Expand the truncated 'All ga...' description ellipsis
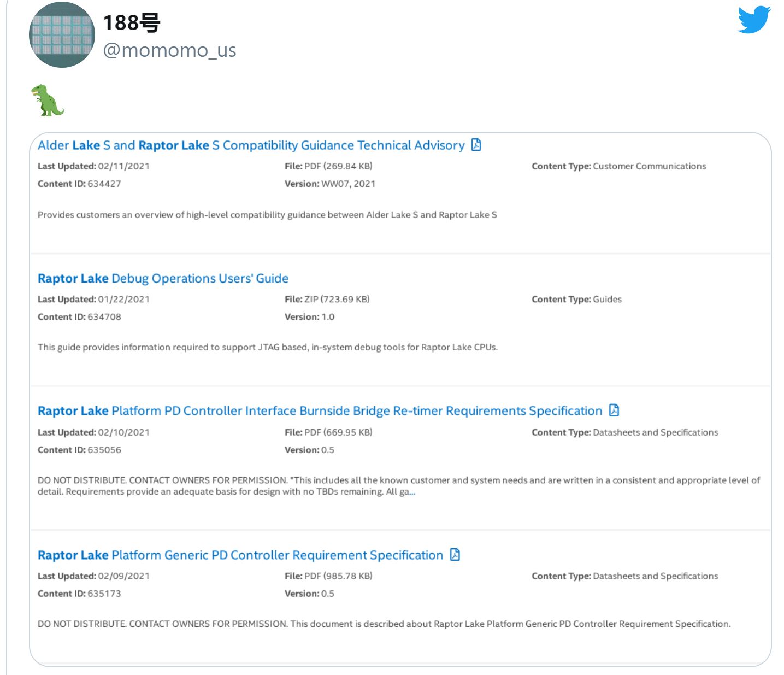Viewport: 784px width, 675px height. 412,492
